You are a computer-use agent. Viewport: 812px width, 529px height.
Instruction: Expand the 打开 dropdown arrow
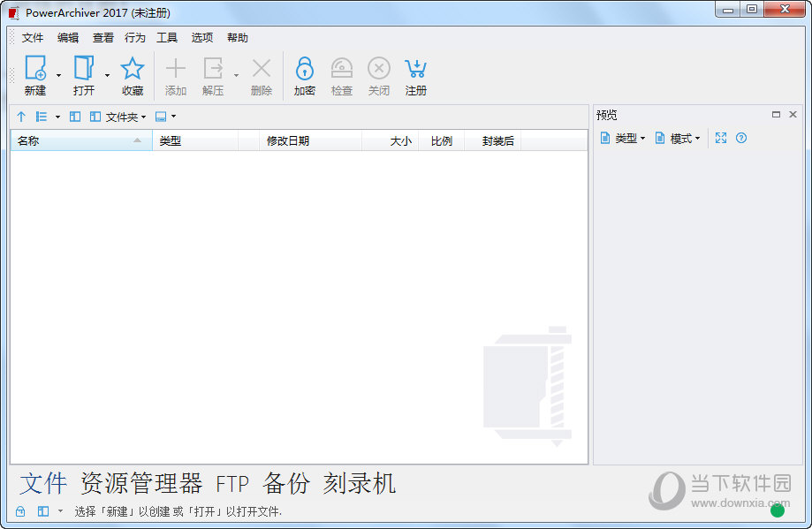[x=107, y=76]
